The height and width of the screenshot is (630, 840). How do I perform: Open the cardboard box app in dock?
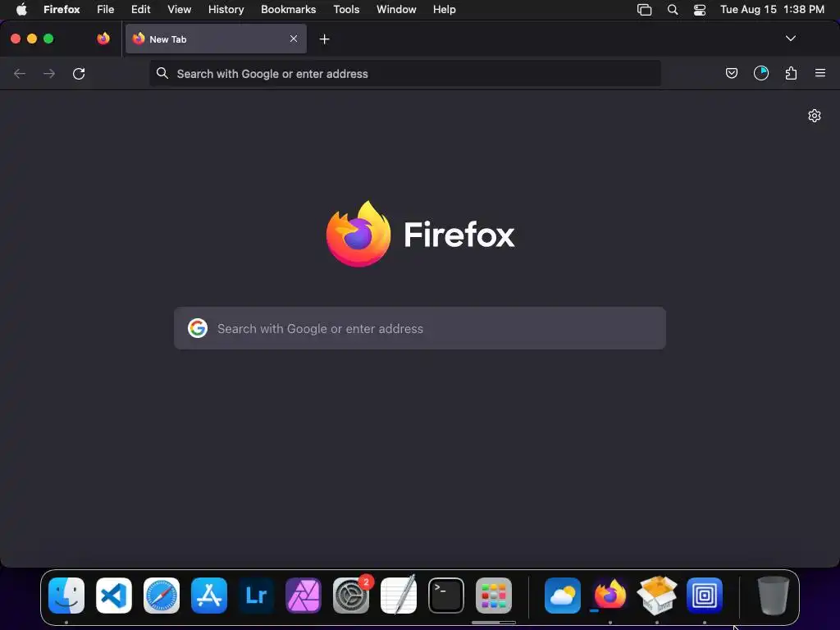pyautogui.click(x=657, y=596)
